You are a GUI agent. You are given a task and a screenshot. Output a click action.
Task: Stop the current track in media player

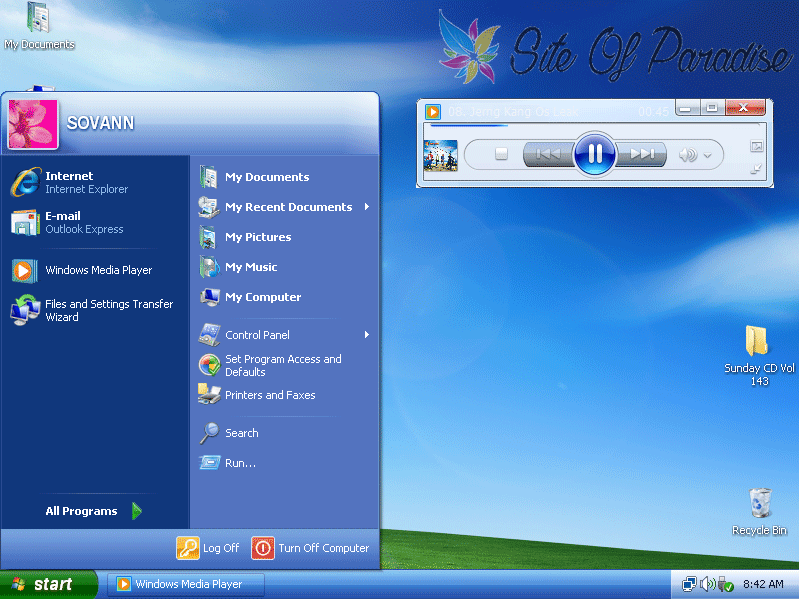[501, 154]
